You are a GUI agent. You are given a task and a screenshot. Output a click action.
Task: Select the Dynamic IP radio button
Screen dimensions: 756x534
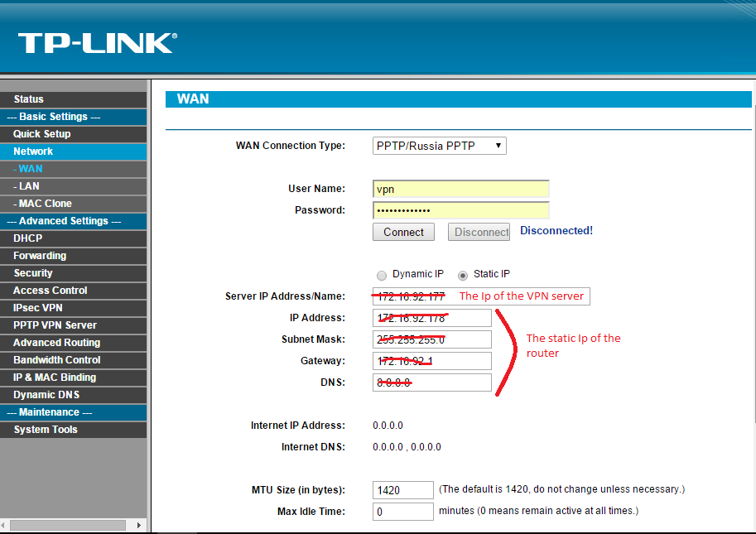click(x=382, y=275)
